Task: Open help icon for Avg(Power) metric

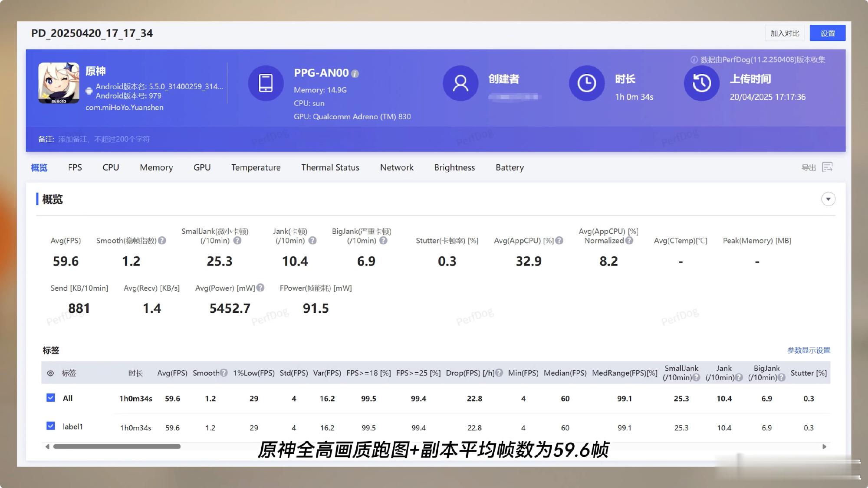Action: coord(260,288)
